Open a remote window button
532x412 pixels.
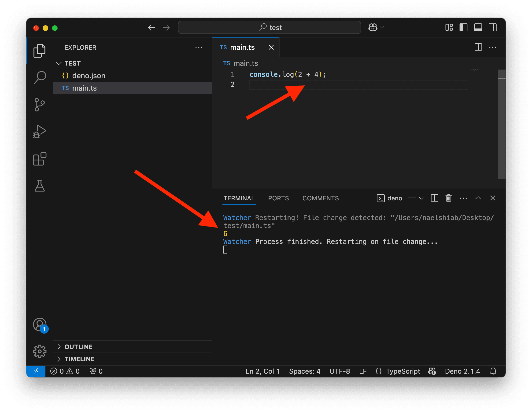(36, 371)
